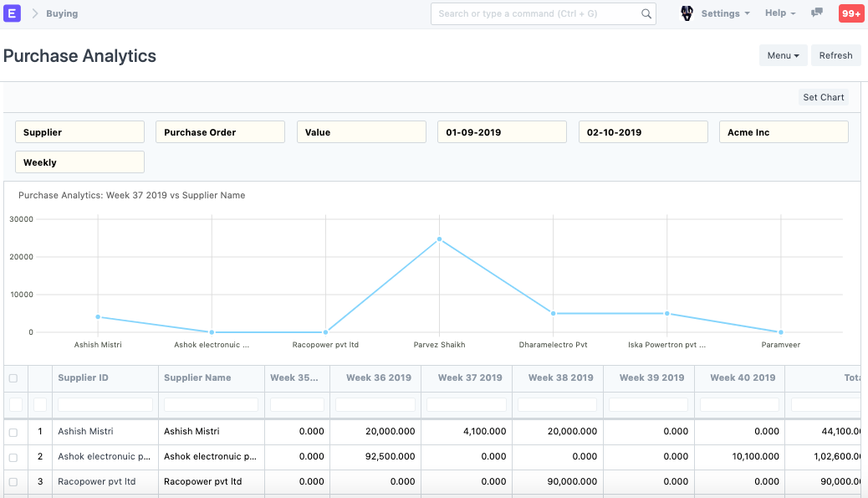This screenshot has height=498, width=868.
Task: Go to the Buying breadcrumb
Action: [62, 13]
